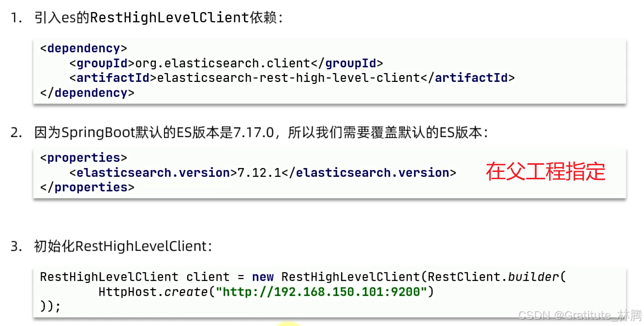Click the properties tag in second code block
Image resolution: width=644 pixels, height=326 pixels.
[83, 157]
